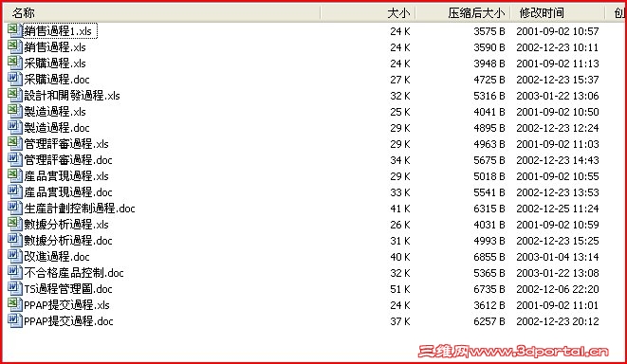
Task: Select the file name 銷售過程1.xls
Action: tap(58, 31)
